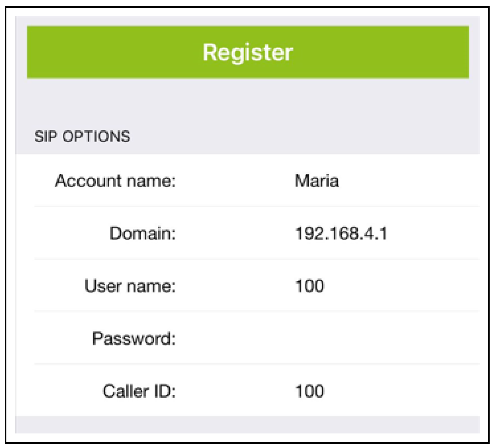Click the SIP OPTIONS section header
This screenshot has width=496, height=448.
pyautogui.click(x=82, y=137)
